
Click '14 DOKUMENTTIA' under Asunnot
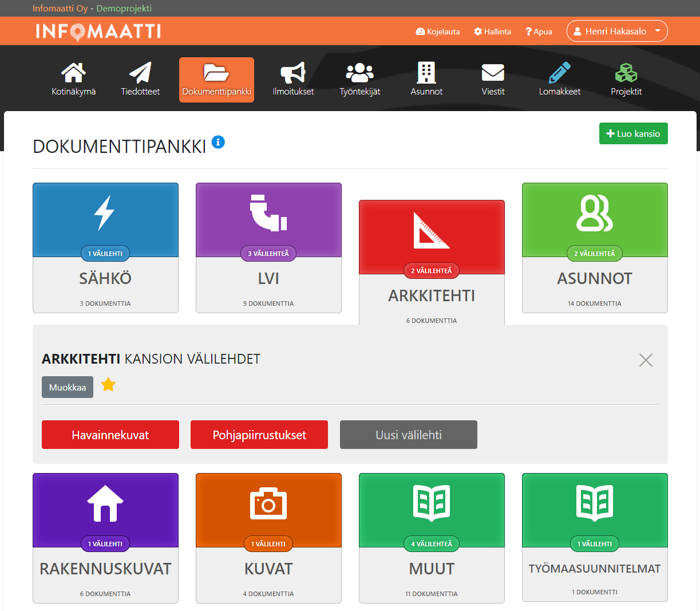[x=595, y=303]
